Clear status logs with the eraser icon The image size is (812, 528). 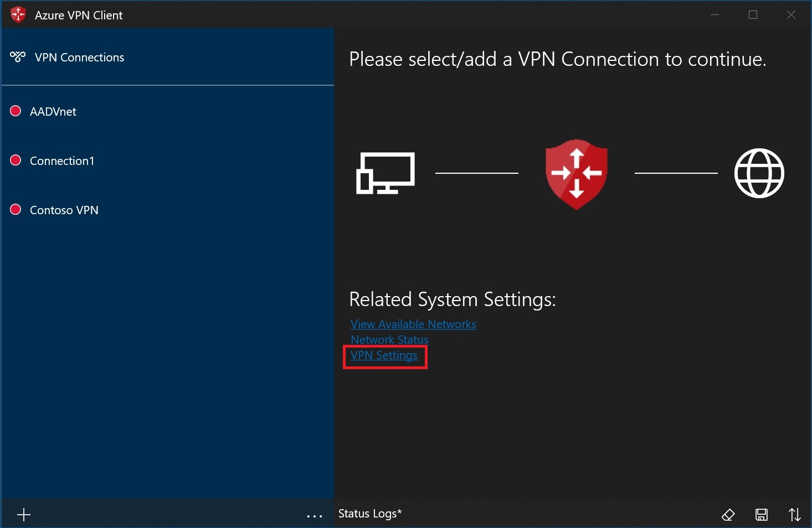pos(728,515)
